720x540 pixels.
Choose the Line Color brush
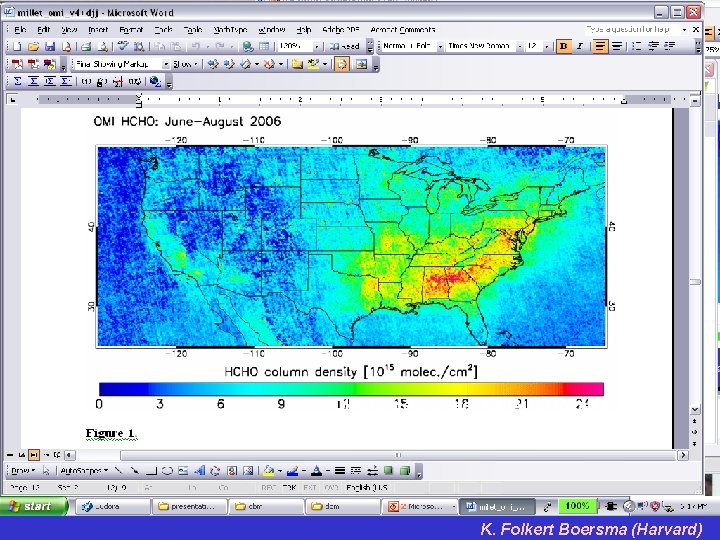(292, 471)
